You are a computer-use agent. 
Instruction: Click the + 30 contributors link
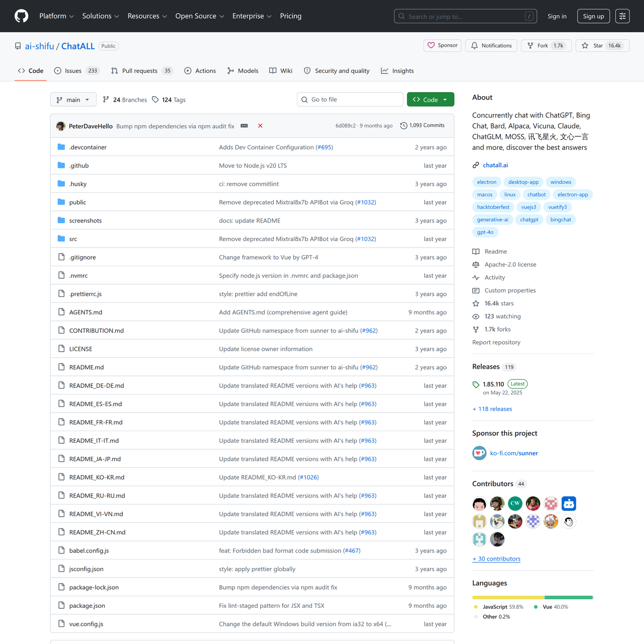497,559
